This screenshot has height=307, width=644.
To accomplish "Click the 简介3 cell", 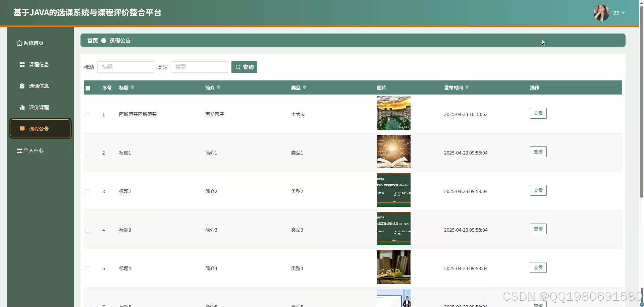I will click(211, 230).
